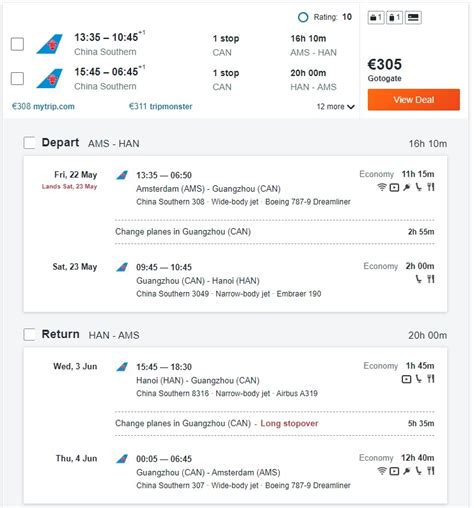Viewport: 474px width, 508px height.
Task: Check the Depart AMS - HAN checkbox
Action: pos(29,143)
